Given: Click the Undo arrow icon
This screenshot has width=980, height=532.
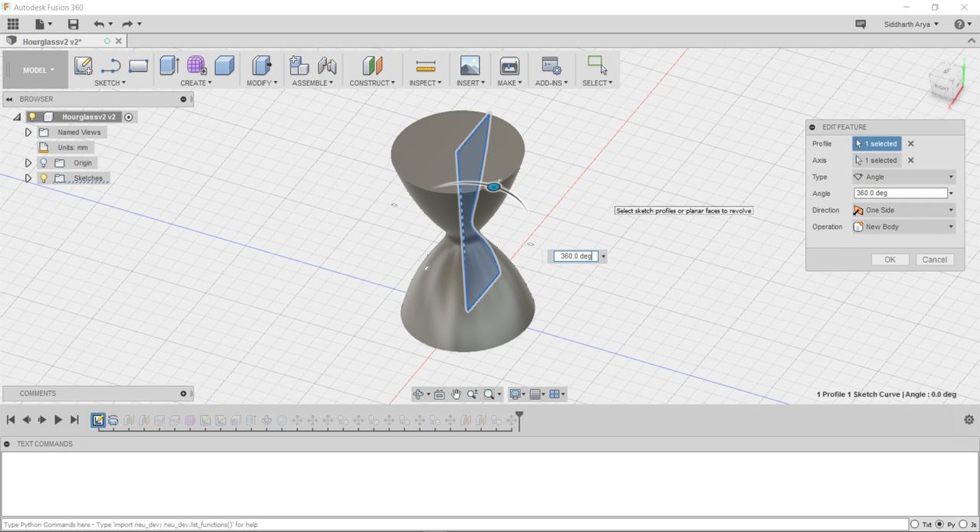Looking at the screenshot, I should point(99,24).
